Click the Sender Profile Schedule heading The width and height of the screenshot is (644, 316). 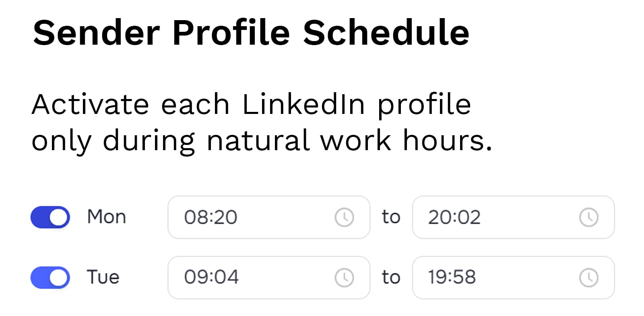(x=251, y=33)
